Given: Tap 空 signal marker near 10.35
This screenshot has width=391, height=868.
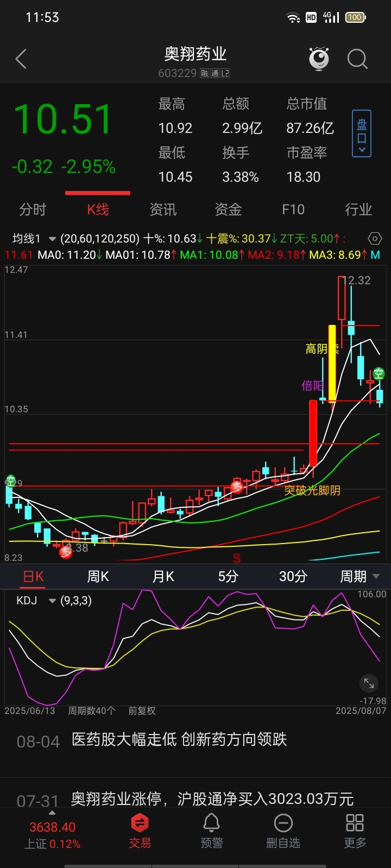Looking at the screenshot, I should [379, 373].
